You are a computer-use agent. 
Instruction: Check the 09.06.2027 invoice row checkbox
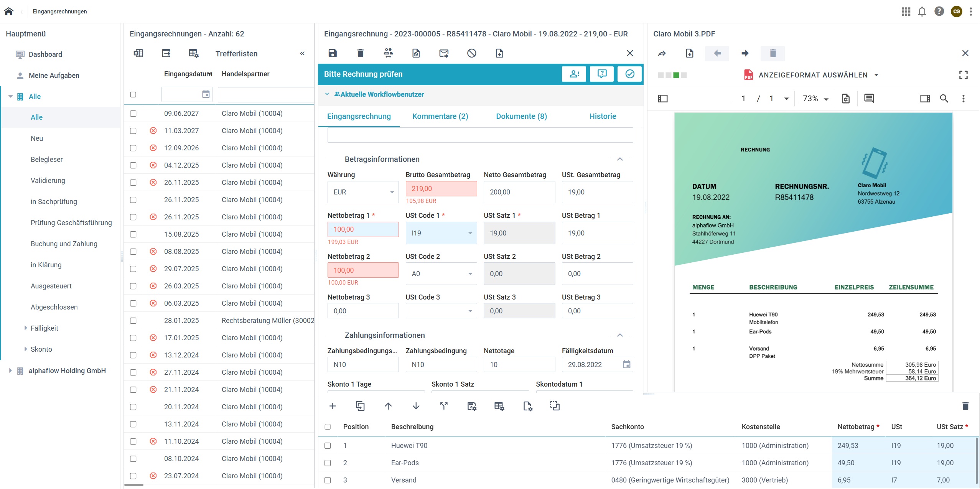pos(133,114)
